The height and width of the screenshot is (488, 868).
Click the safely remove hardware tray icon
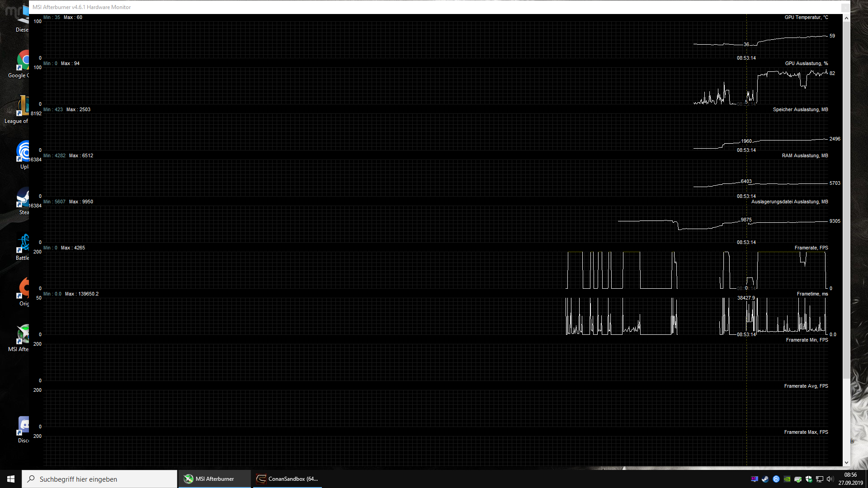(798, 479)
